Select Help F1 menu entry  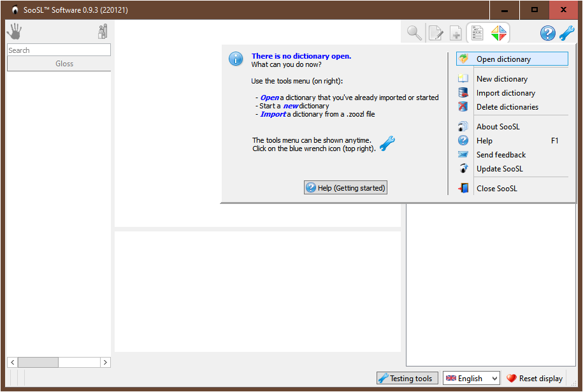[x=512, y=141]
